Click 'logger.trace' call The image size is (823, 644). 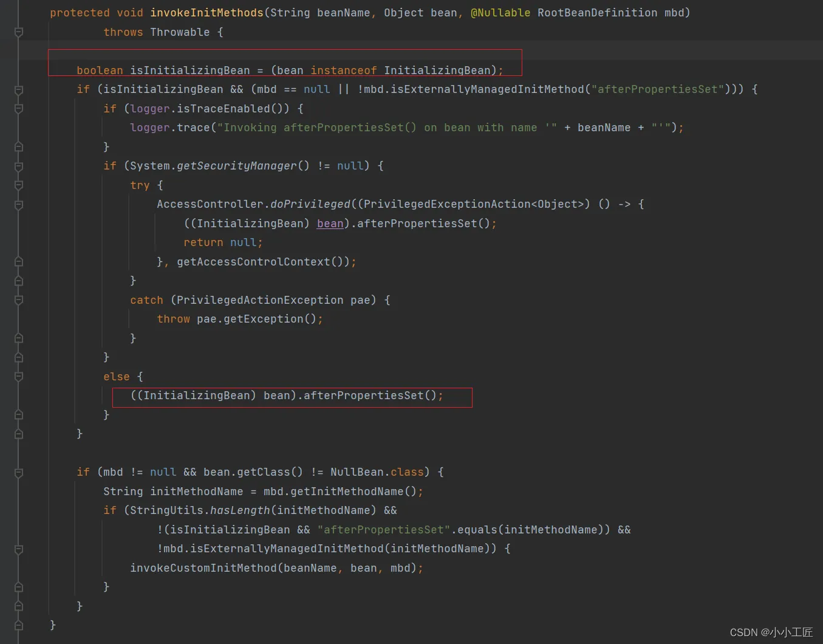170,128
